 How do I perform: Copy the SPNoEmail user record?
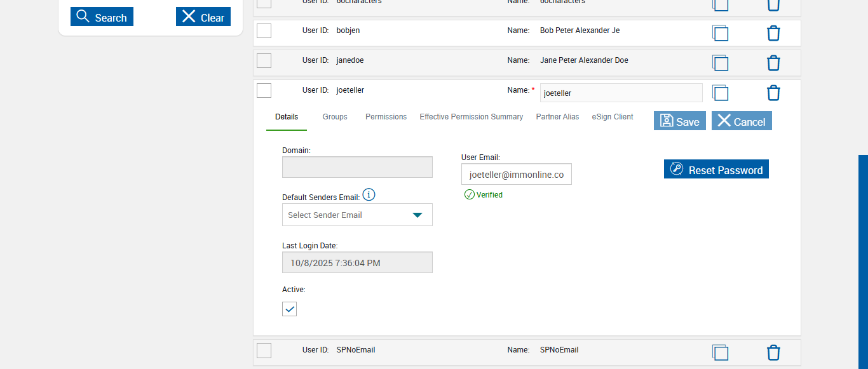coord(720,352)
